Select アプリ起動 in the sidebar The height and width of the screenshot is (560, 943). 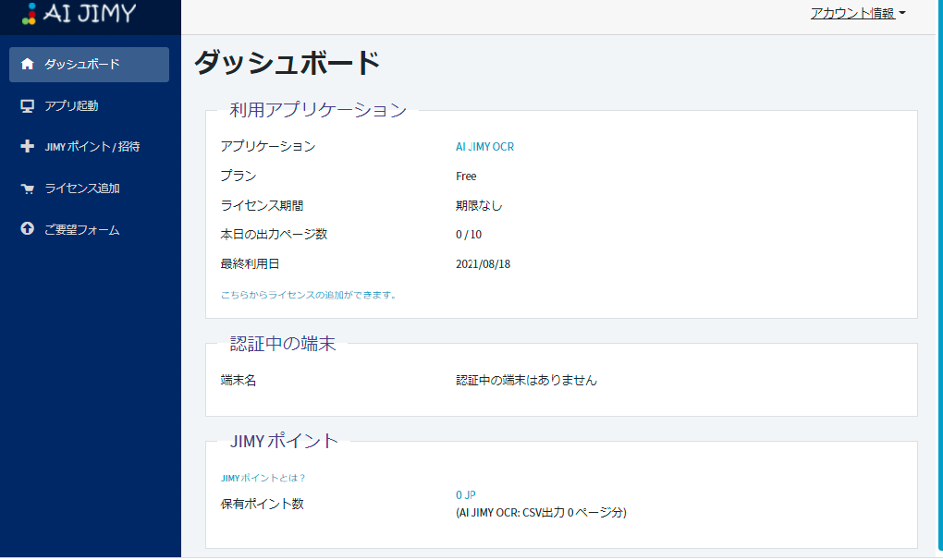tap(89, 105)
